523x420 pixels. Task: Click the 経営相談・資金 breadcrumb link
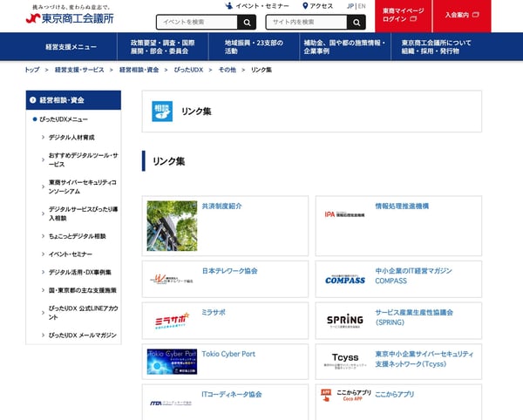coord(139,70)
